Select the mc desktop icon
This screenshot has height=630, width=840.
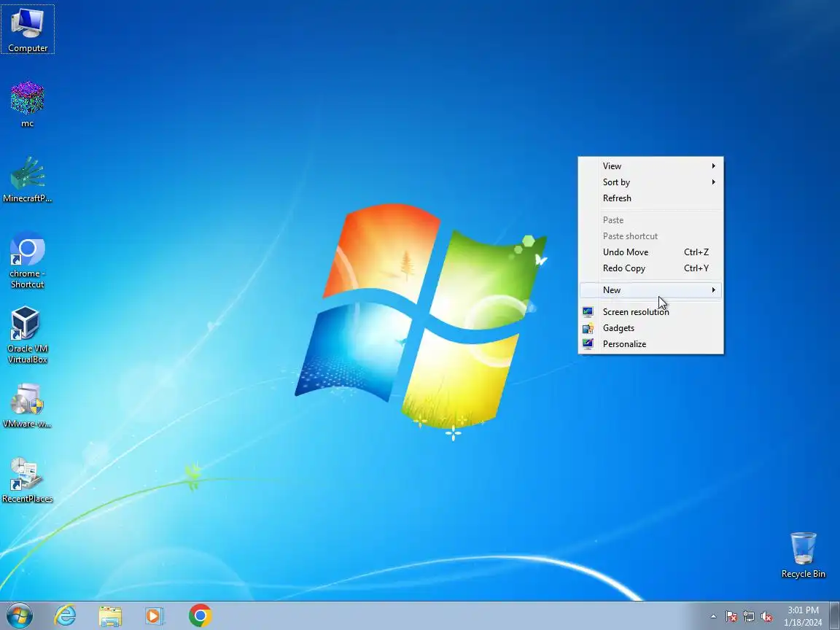(x=27, y=104)
